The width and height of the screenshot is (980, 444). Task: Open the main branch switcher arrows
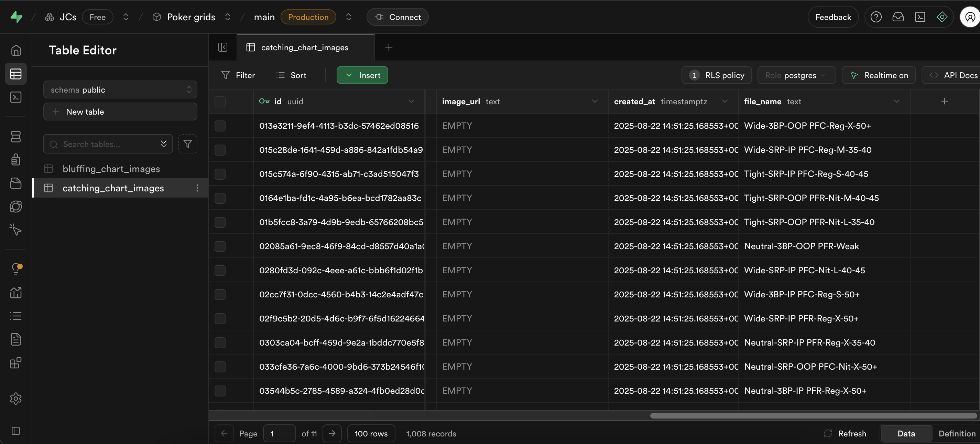pos(348,17)
